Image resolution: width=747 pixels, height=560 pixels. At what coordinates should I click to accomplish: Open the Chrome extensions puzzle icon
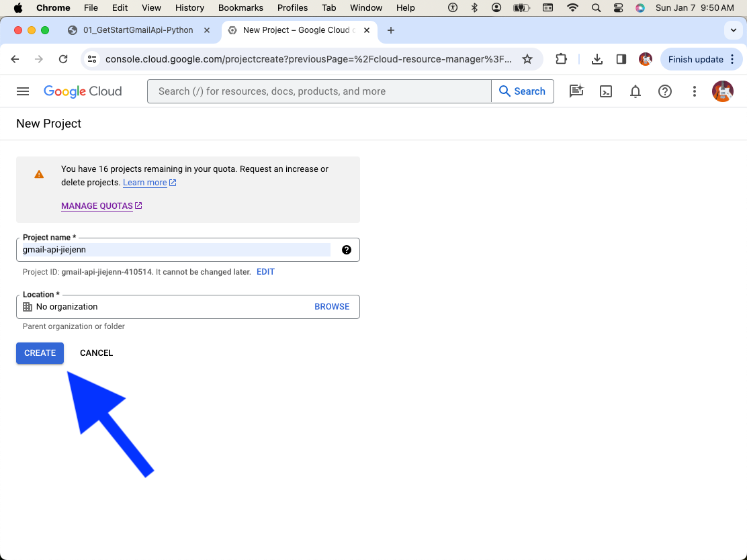tap(561, 59)
